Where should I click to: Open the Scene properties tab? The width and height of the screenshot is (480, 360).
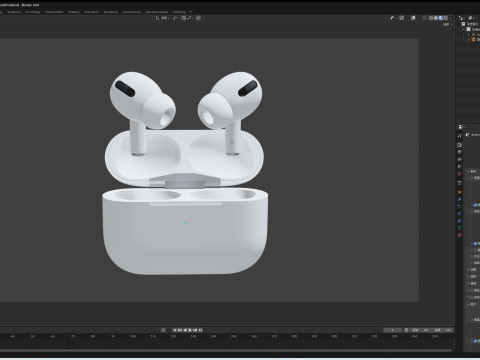click(x=459, y=166)
